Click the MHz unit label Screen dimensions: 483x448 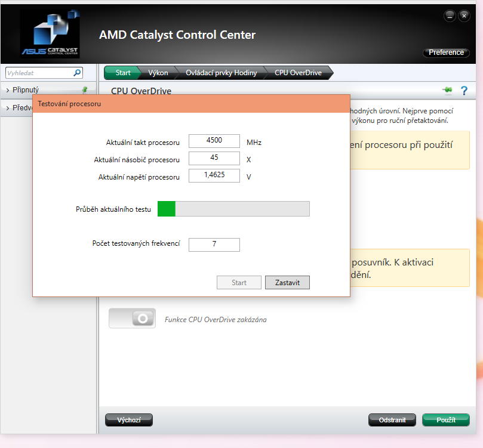click(x=254, y=143)
